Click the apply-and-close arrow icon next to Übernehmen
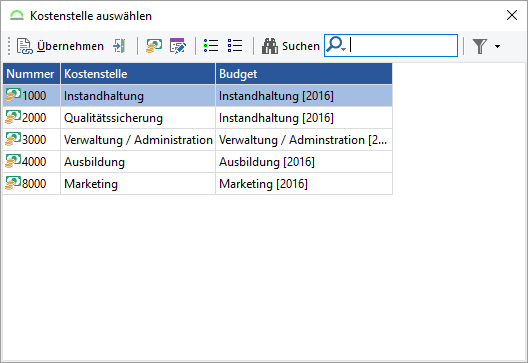 click(119, 46)
